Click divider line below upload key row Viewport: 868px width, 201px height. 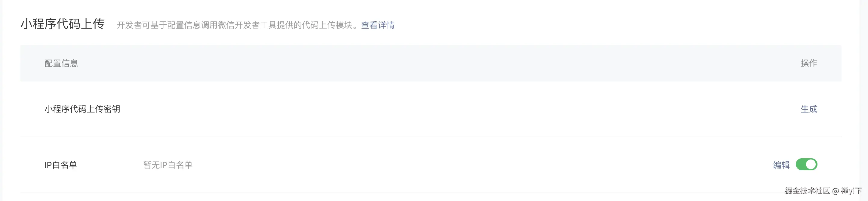(x=431, y=137)
